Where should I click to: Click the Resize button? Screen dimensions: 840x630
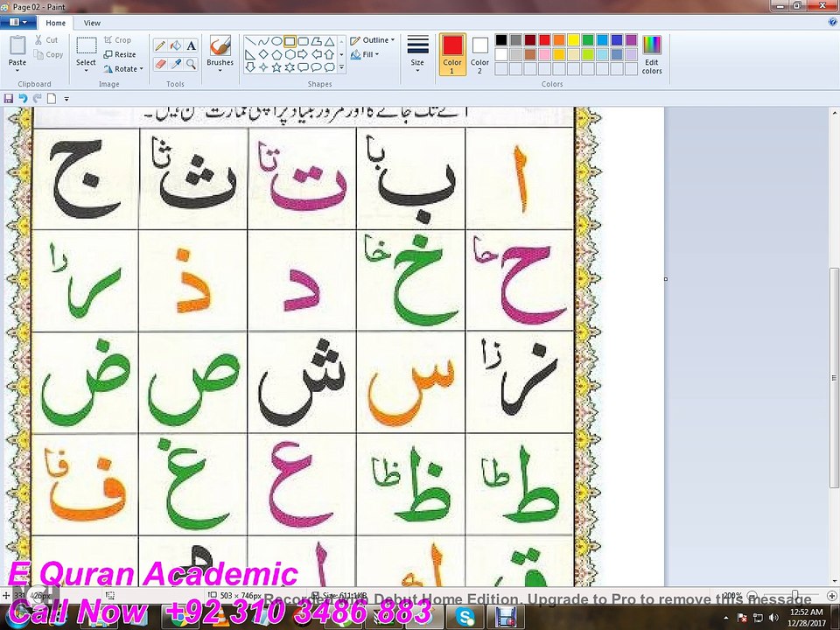tap(120, 54)
